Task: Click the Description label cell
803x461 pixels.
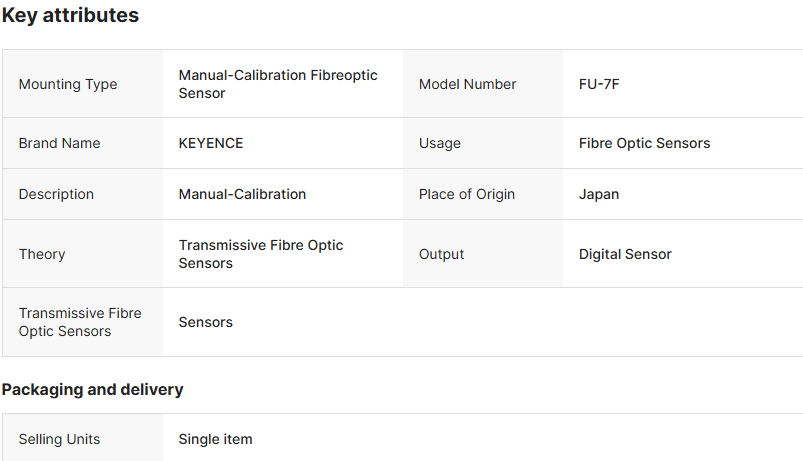Action: click(x=56, y=194)
